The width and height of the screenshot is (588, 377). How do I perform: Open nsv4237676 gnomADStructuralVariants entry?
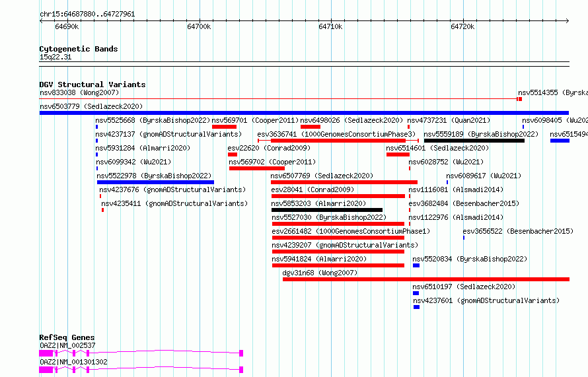172,189
